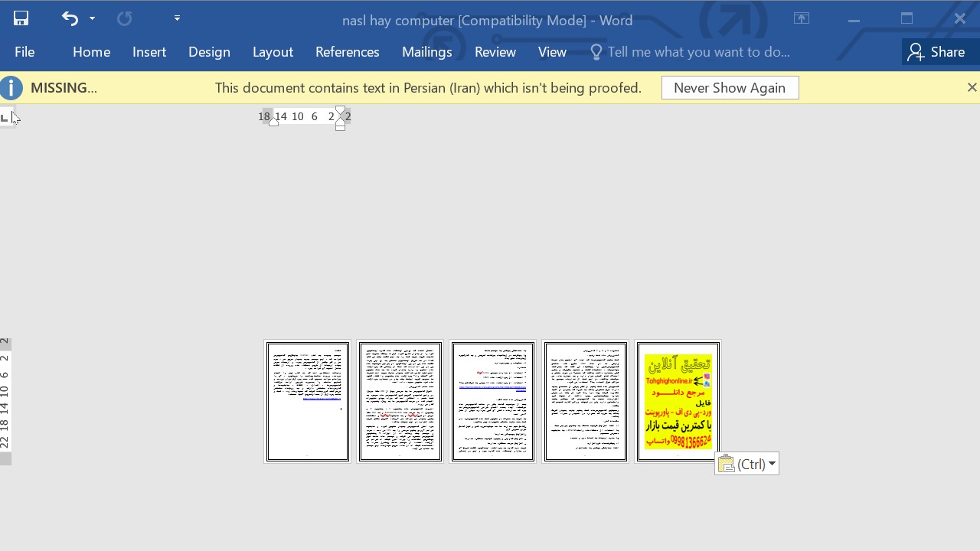The width and height of the screenshot is (980, 551).
Task: Click the vertical ruler on the left
Action: 5,402
